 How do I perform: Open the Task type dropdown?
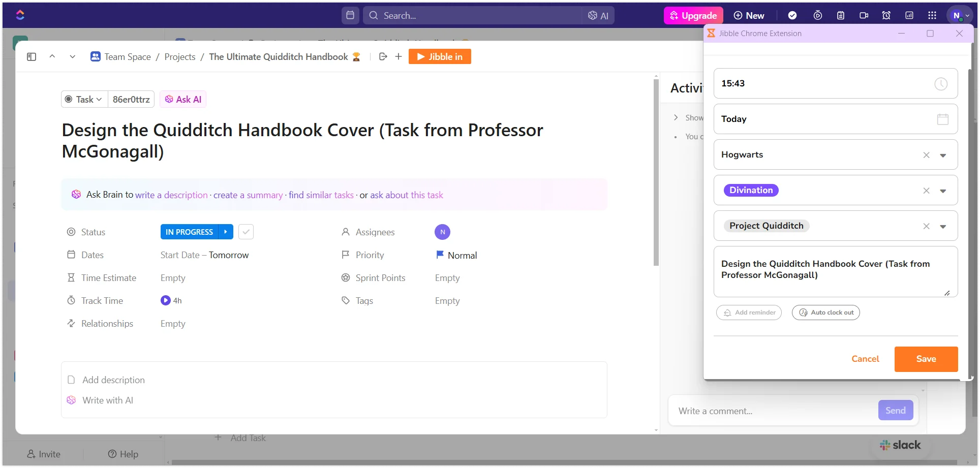(x=84, y=99)
